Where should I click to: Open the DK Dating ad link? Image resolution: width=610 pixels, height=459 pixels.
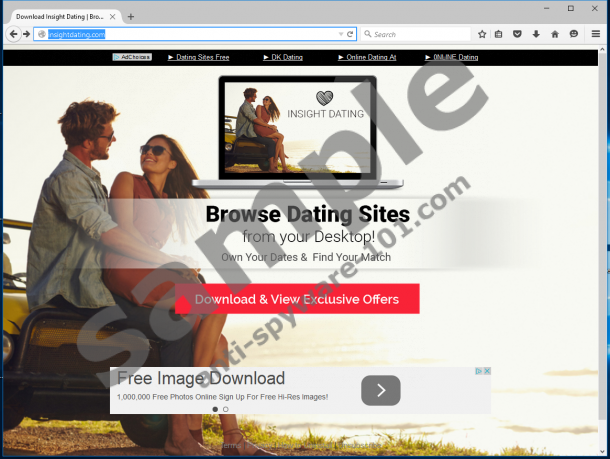pos(283,57)
